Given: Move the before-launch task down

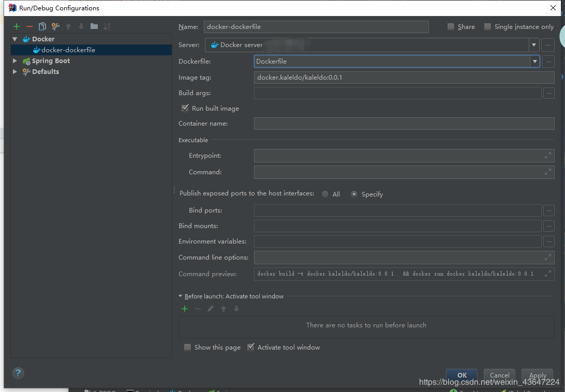Looking at the screenshot, I should [236, 309].
